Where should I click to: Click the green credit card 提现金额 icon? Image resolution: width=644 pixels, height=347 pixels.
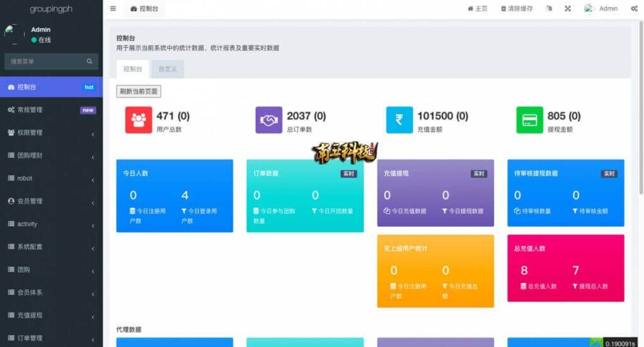pos(530,120)
